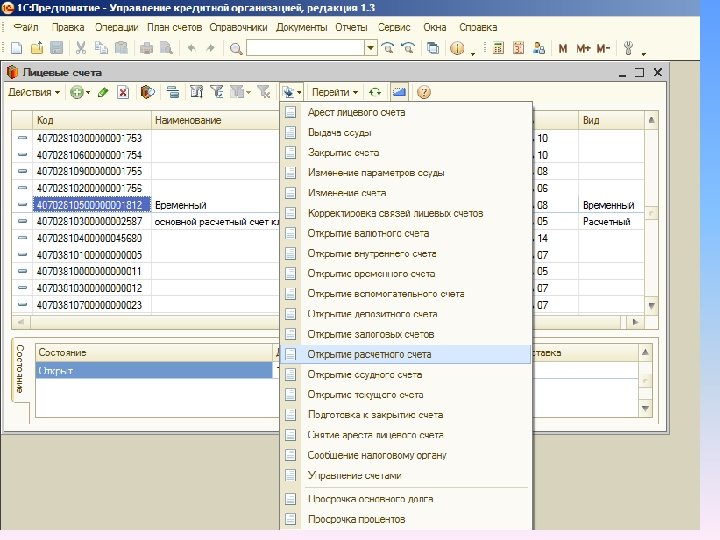Choose Открытие расчетного счета from the menu

click(369, 354)
